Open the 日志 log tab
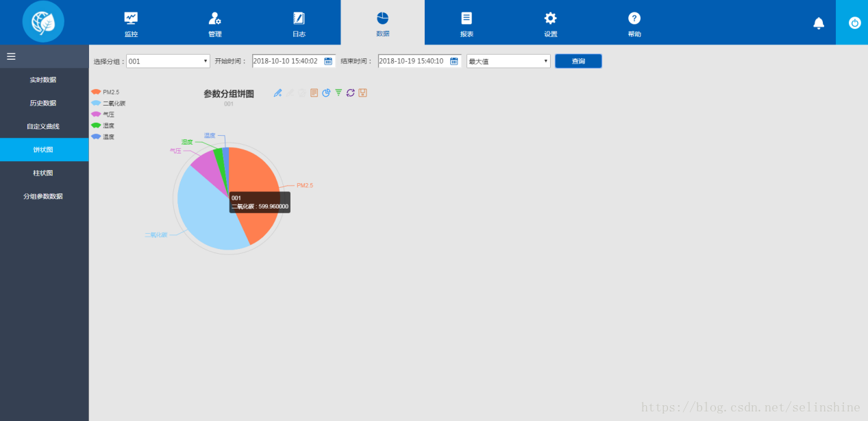868x421 pixels. pos(299,23)
